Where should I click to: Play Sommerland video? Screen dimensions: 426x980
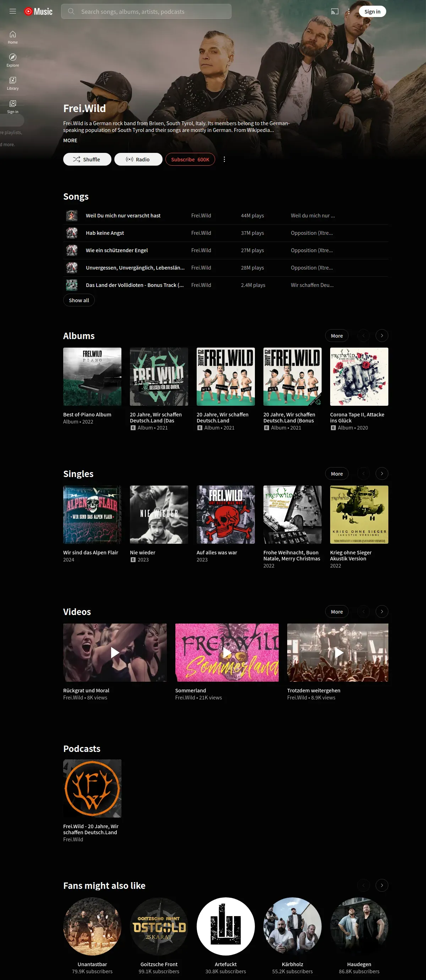pos(227,652)
